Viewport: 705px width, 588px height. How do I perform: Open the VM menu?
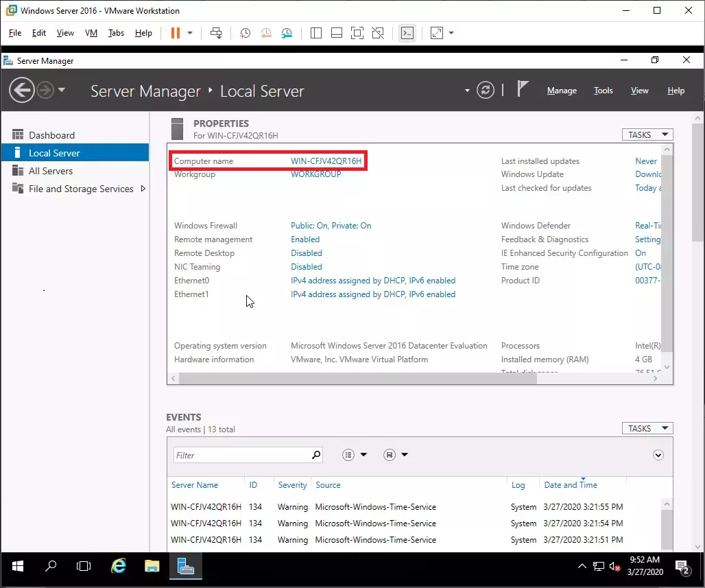point(91,33)
